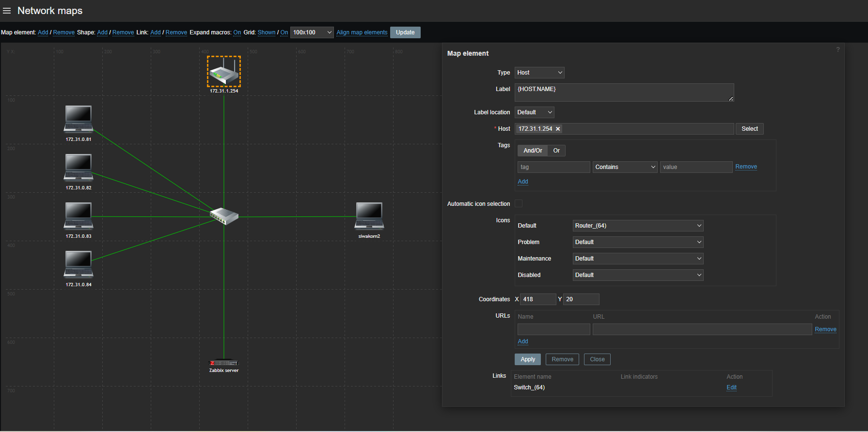Image resolution: width=868 pixels, height=432 pixels.
Task: Focus the URL input field
Action: coord(702,329)
